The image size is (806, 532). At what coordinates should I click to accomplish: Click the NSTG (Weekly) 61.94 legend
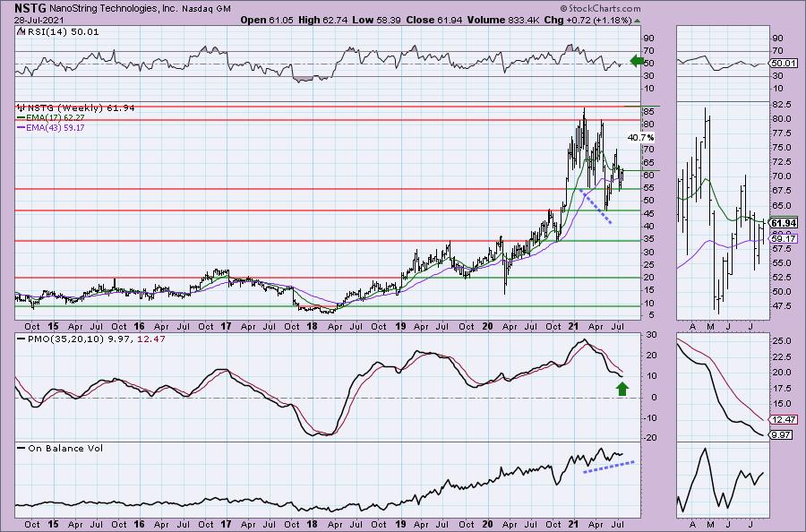click(76, 108)
